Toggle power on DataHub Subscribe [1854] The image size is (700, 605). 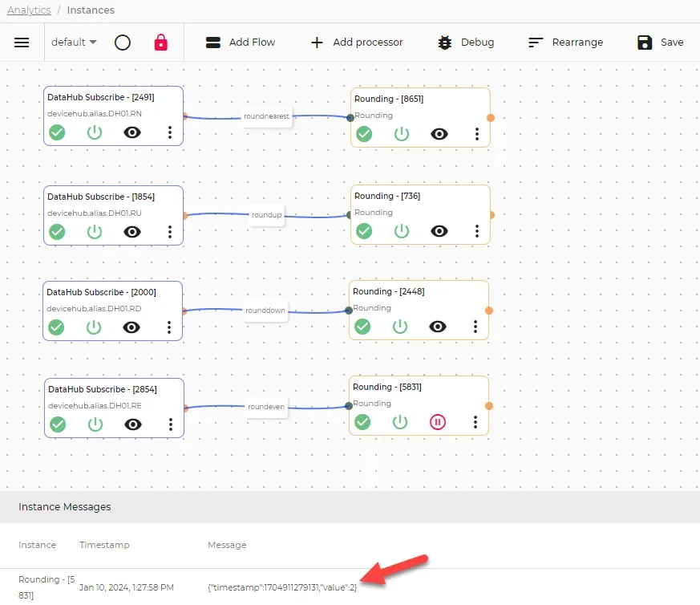click(x=95, y=232)
